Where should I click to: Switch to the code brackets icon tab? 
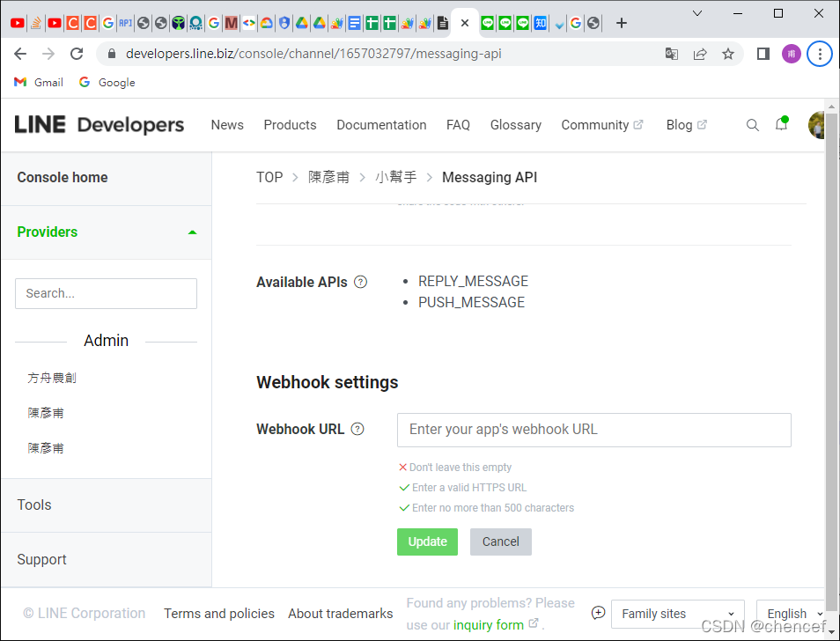tap(248, 23)
